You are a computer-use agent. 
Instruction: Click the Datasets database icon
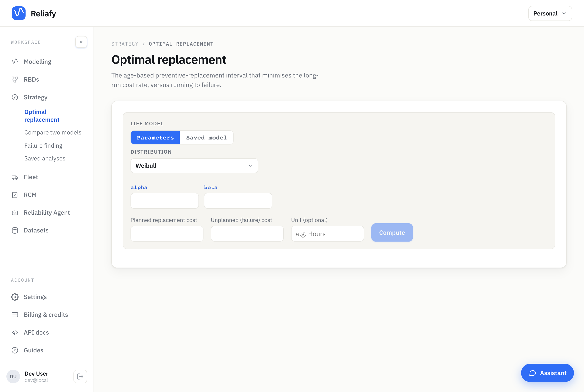pyautogui.click(x=15, y=230)
